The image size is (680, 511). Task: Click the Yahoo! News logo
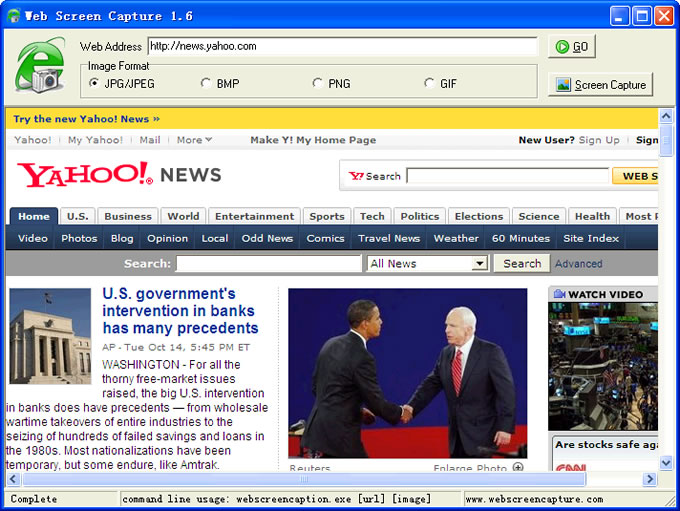pyautogui.click(x=119, y=175)
